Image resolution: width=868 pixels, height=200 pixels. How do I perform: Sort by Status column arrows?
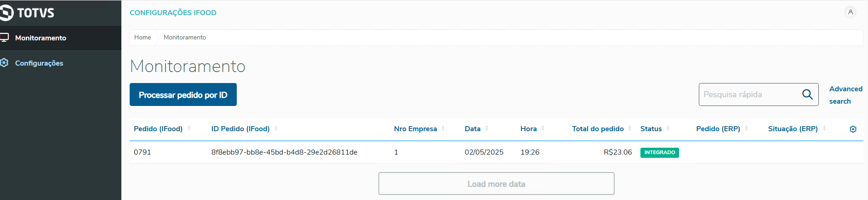(668, 128)
